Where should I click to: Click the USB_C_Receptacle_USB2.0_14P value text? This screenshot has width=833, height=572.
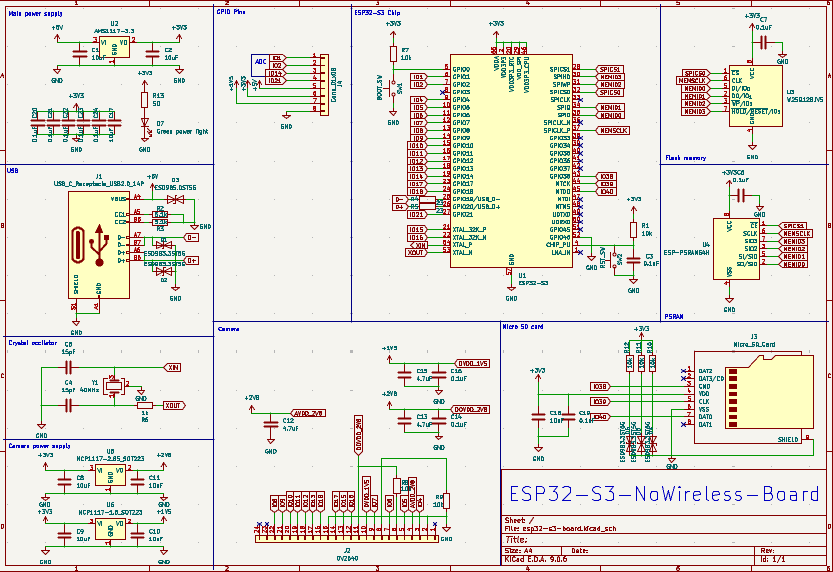click(99, 184)
